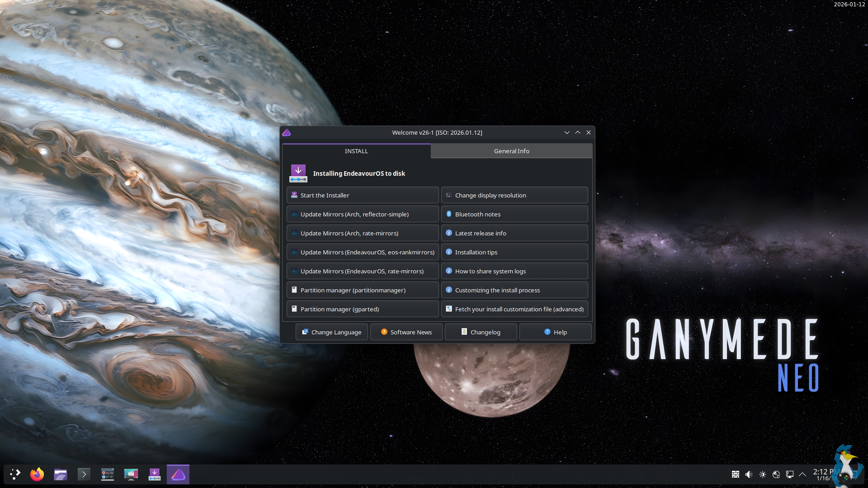Click Change Language button

click(332, 332)
